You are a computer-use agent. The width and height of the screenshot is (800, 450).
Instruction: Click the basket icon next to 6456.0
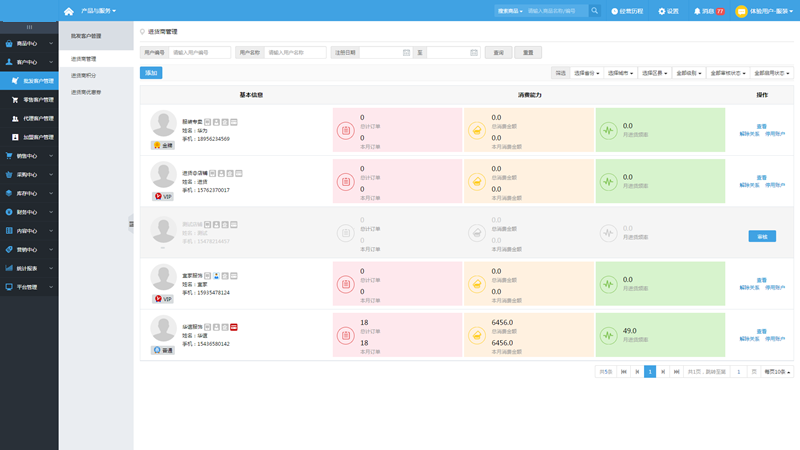pyautogui.click(x=477, y=335)
